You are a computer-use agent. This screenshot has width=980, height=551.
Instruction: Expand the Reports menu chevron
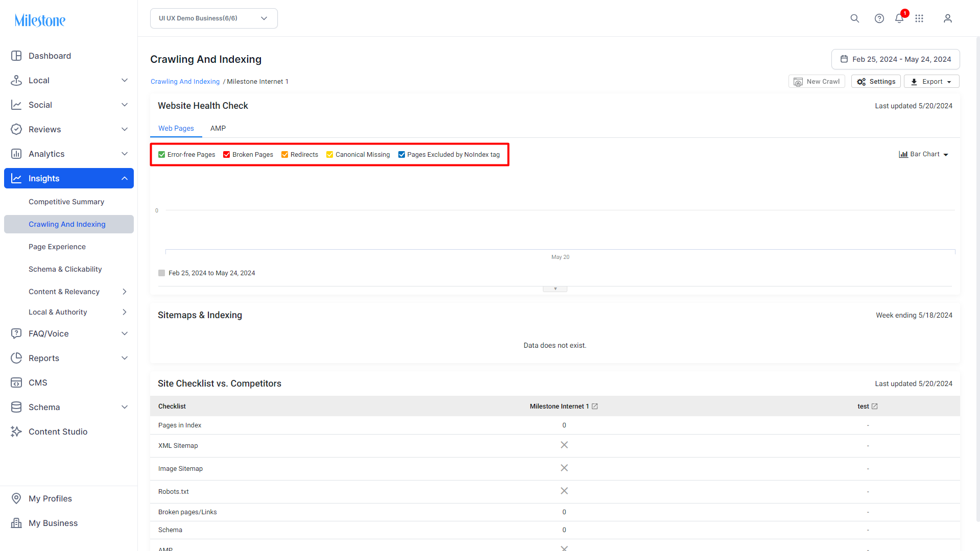click(125, 358)
